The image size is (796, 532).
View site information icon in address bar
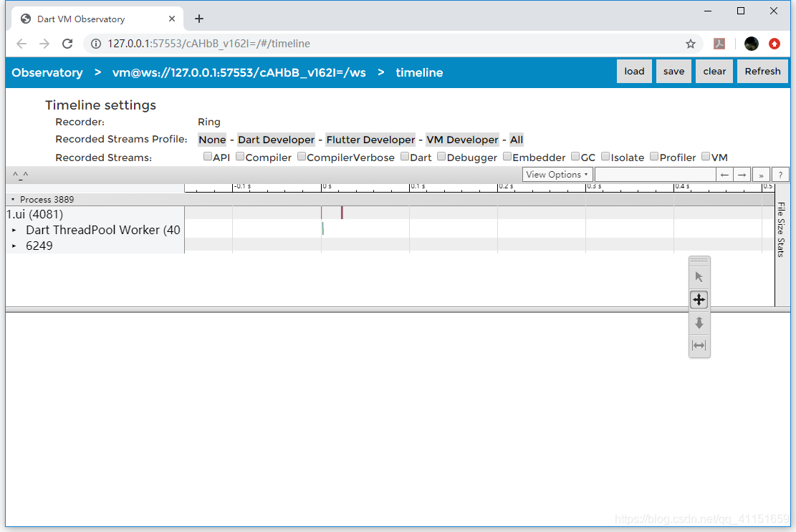[96, 44]
